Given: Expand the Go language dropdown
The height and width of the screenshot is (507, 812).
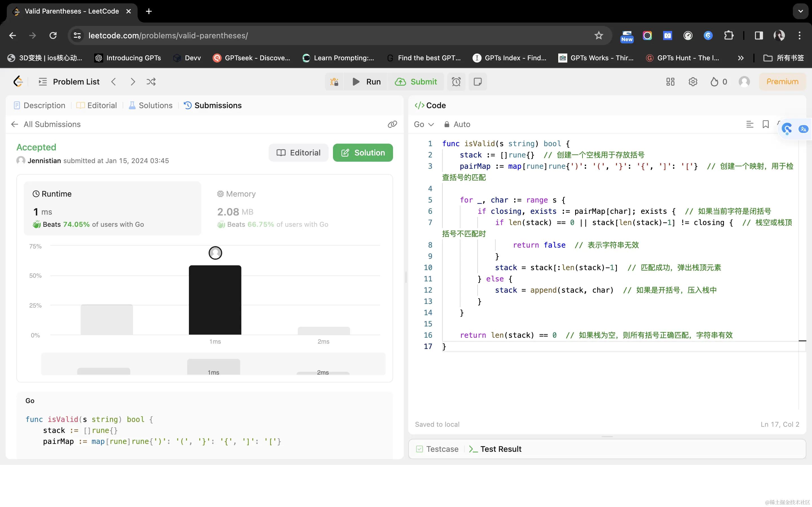Looking at the screenshot, I should 424,124.
